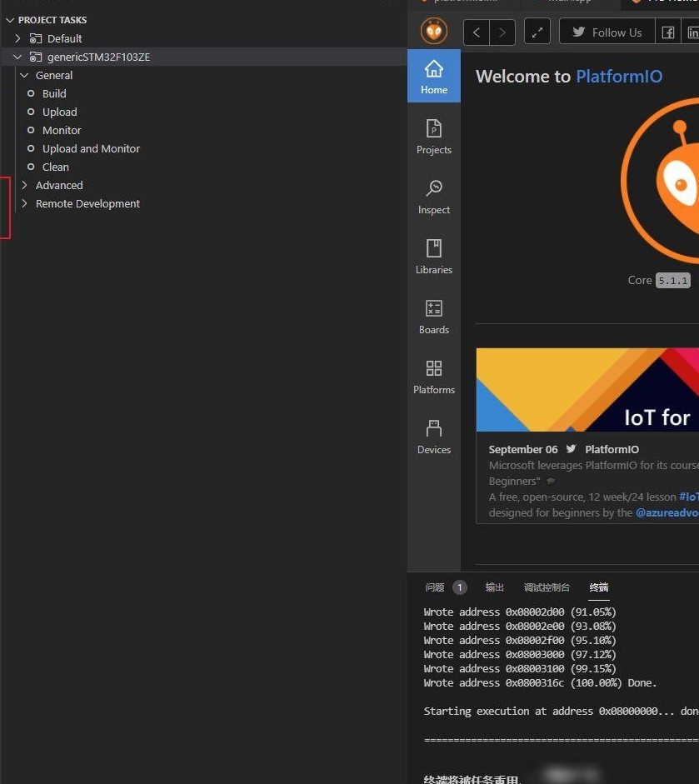Open PlatformIO Home sidebar item
The image size is (699, 784).
433,77
